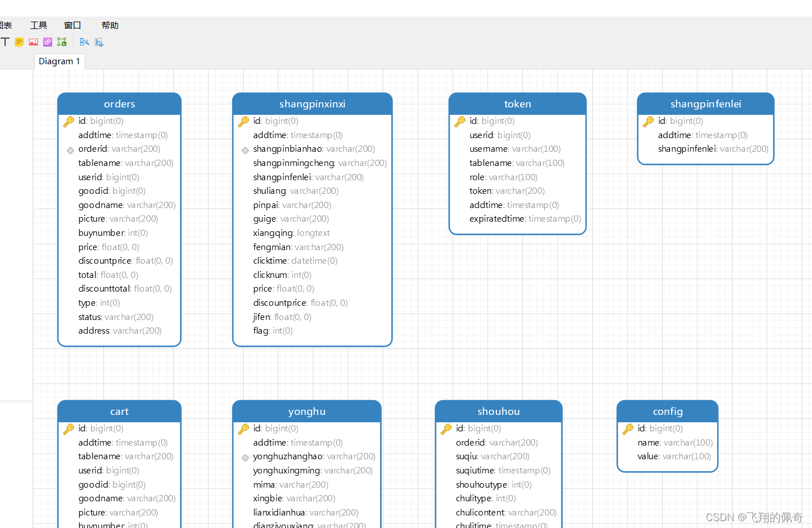Switch to the Diagram 1 tab

point(60,61)
